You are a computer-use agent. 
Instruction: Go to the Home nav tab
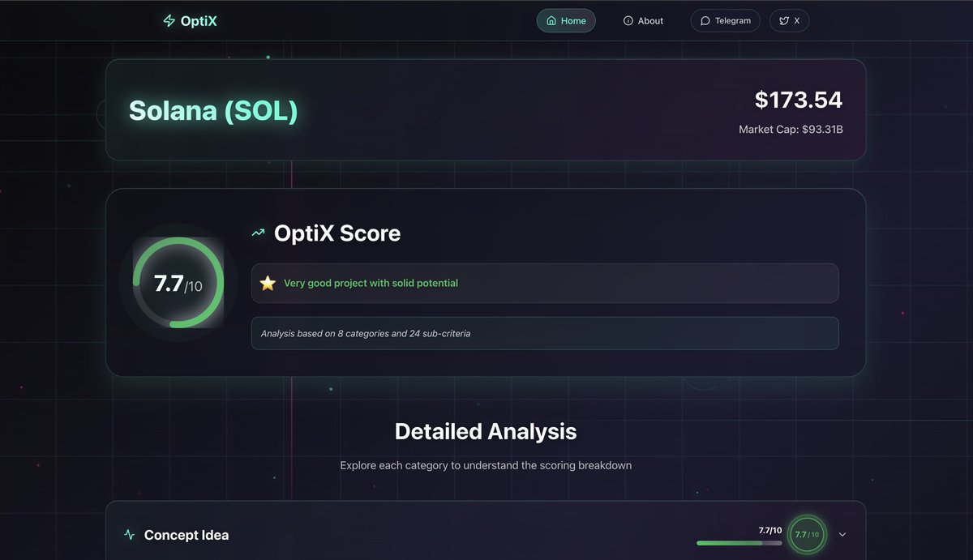click(566, 21)
